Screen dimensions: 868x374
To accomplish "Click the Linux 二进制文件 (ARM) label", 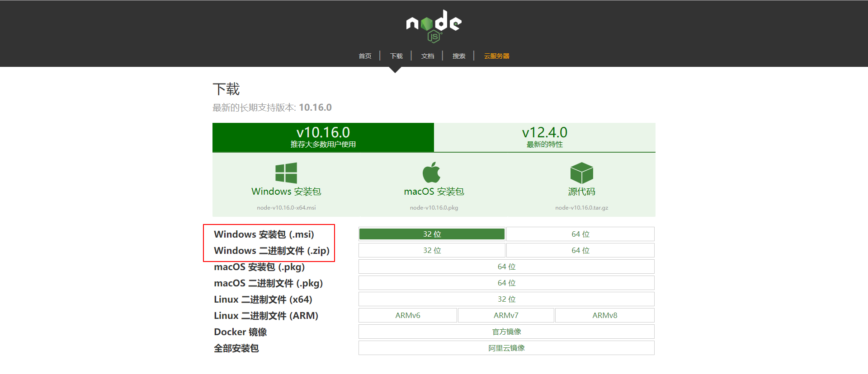I will [266, 316].
